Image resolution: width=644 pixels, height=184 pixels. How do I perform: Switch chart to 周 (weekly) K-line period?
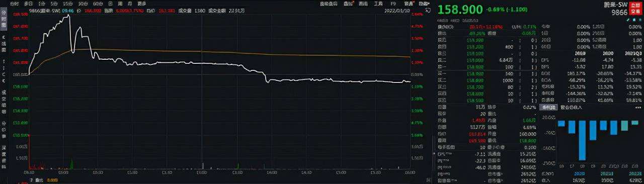point(120,4)
